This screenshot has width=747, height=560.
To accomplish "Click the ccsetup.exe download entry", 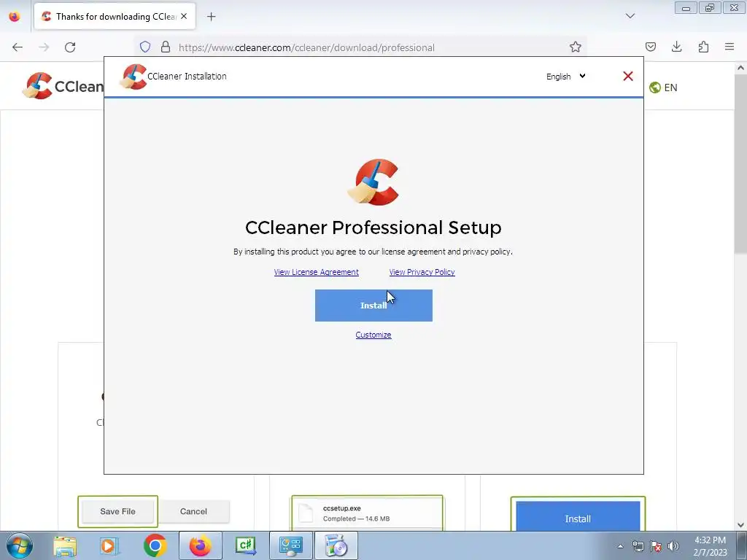I will (x=367, y=513).
